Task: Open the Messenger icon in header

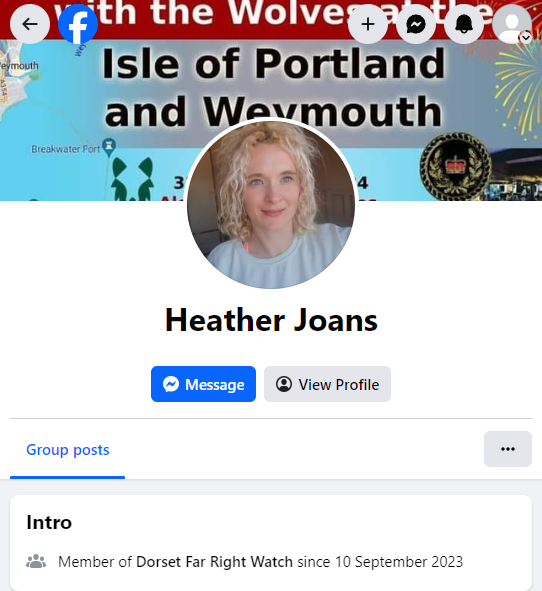Action: [416, 24]
